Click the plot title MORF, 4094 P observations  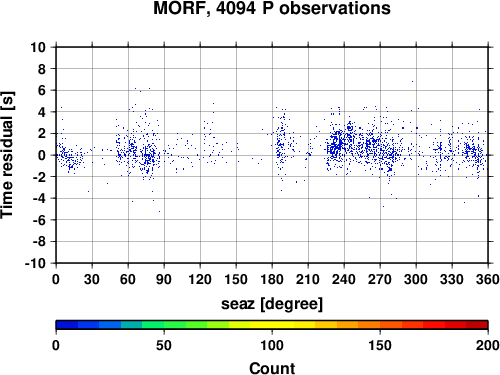(272, 8)
